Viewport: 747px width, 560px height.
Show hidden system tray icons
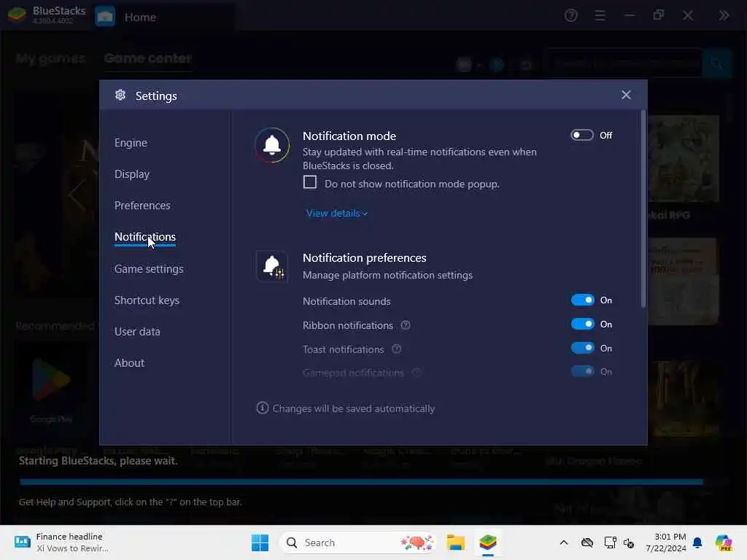pos(564,542)
